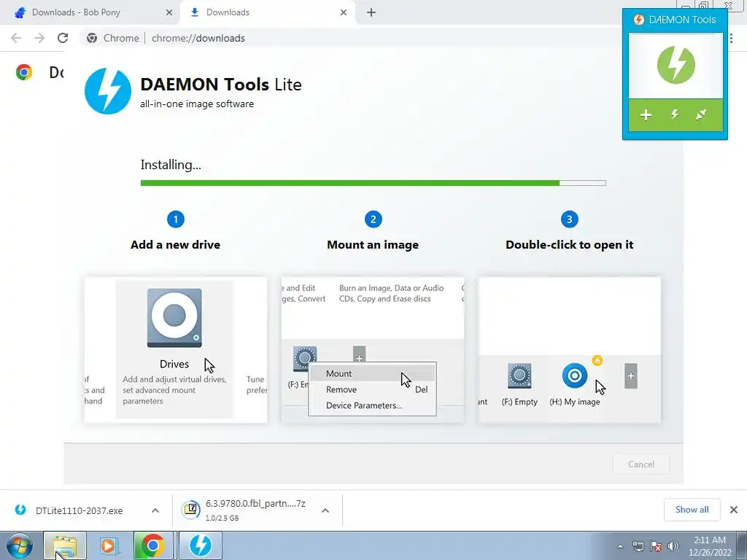Click the Action Center flag tray icon

[656, 546]
